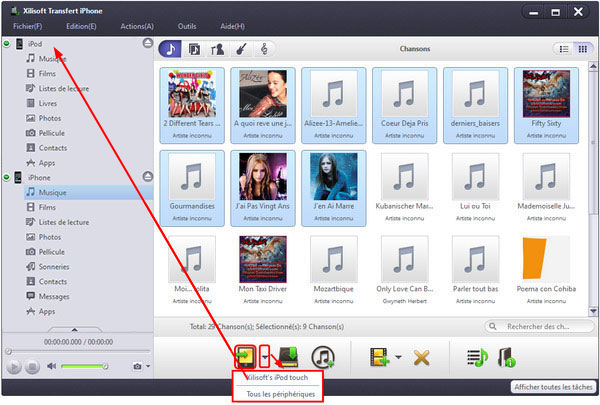Adjust the green volume slider
This screenshot has height=405, width=600.
point(84,366)
